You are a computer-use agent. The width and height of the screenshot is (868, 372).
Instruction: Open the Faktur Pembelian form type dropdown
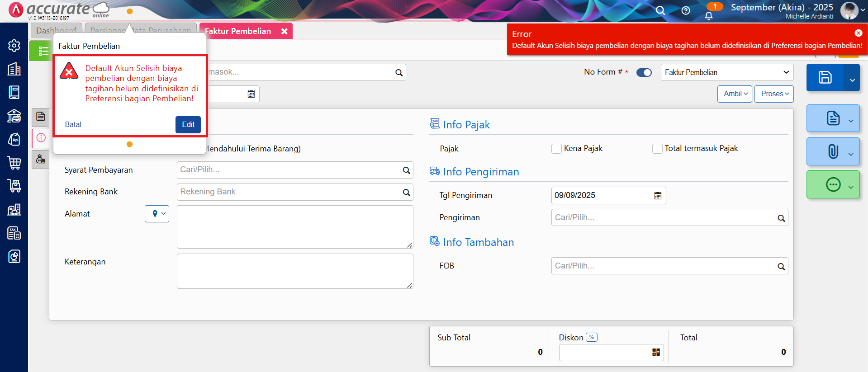coord(726,72)
